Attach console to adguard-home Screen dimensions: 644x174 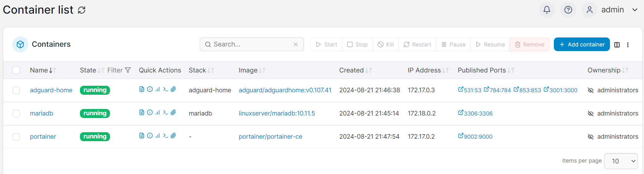click(x=173, y=89)
